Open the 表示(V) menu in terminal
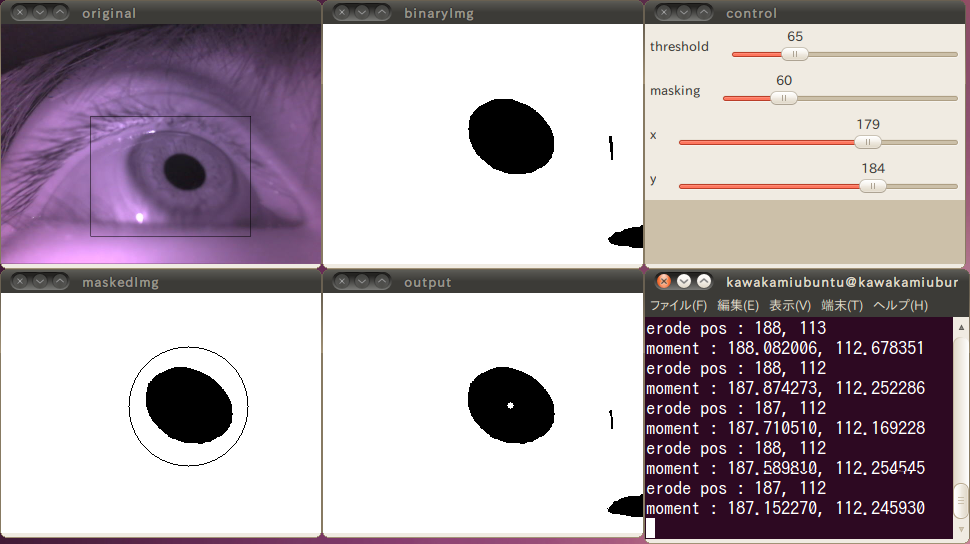This screenshot has width=970, height=544. click(x=790, y=305)
